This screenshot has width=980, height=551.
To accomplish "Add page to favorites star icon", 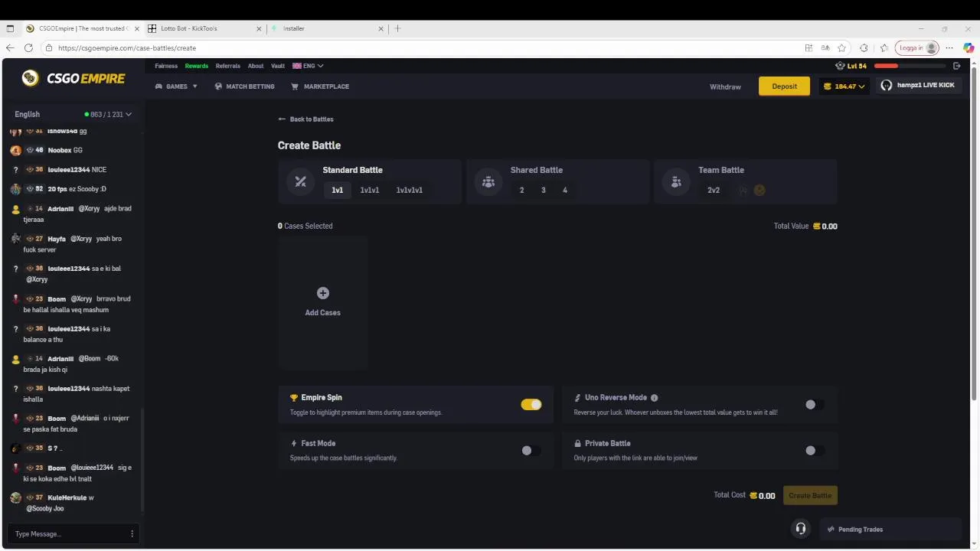I will 841,47.
